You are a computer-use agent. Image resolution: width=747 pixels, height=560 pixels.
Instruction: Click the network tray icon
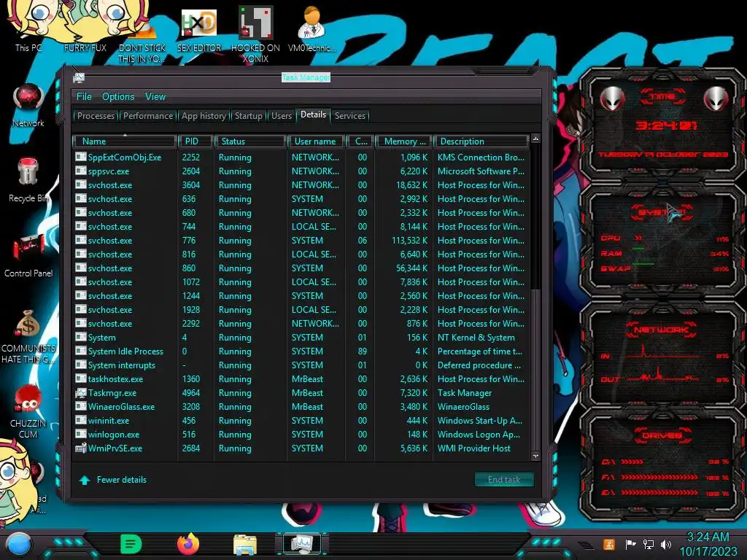648,544
